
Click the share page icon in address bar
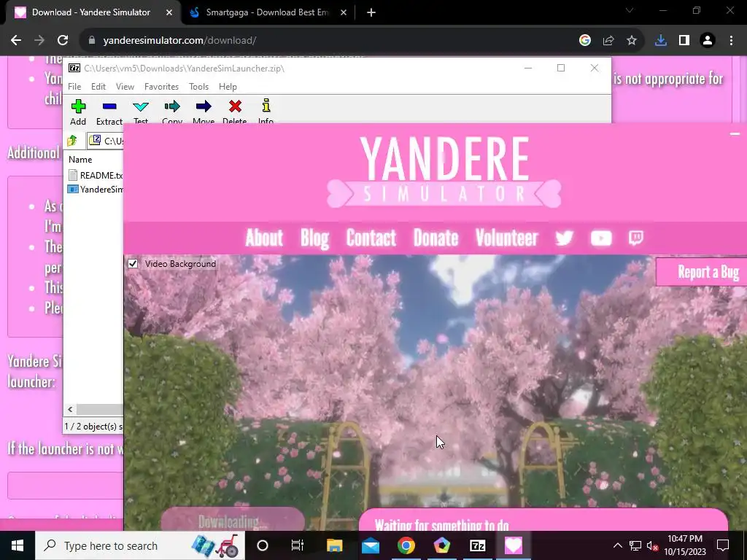click(x=608, y=41)
